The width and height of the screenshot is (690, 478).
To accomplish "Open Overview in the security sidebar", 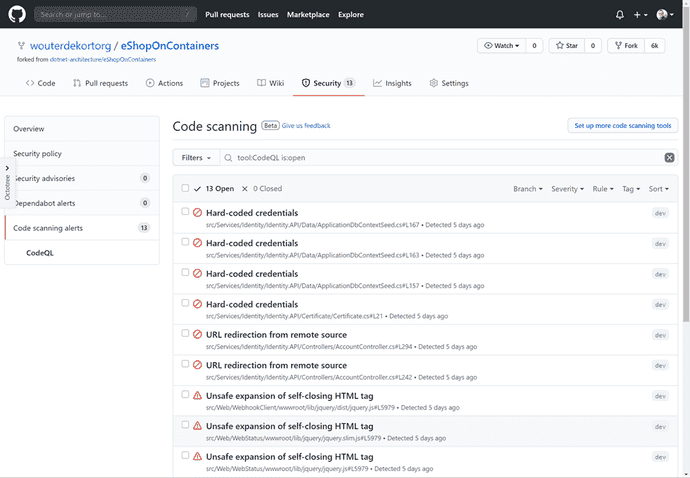I will [x=82, y=129].
